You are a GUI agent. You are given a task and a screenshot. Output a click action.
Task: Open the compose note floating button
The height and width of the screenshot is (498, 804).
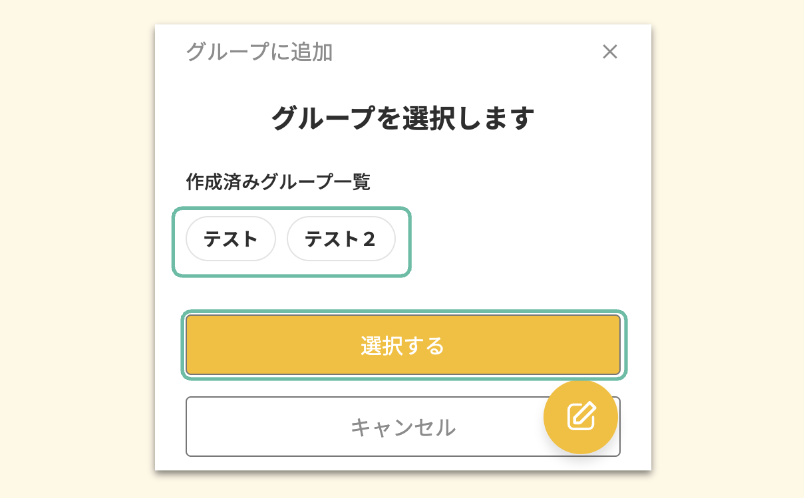580,416
